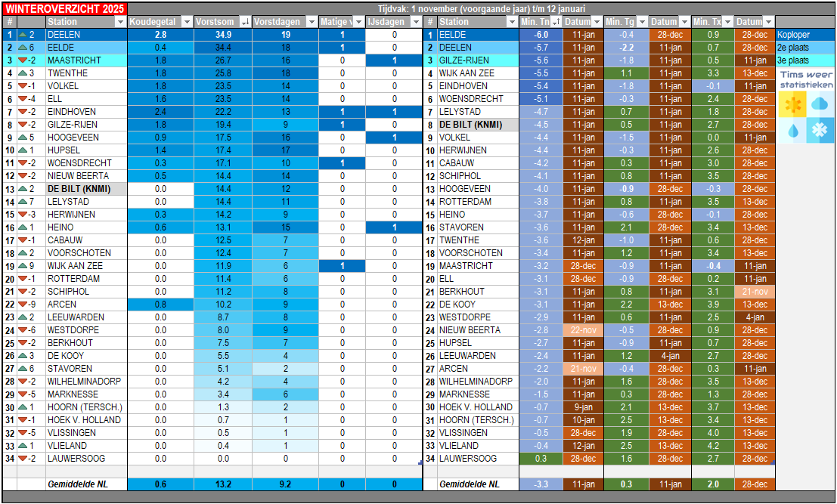Open the sorted Min. Tn filter dropdown

(556, 22)
